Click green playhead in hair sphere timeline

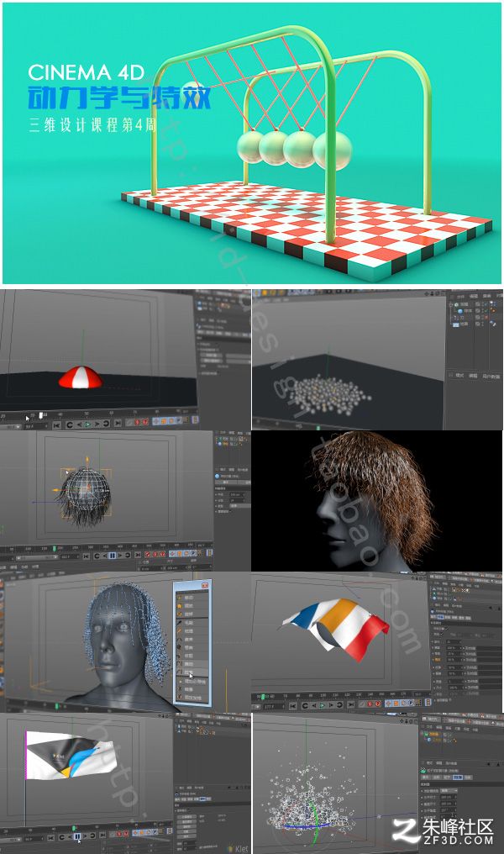click(x=55, y=548)
